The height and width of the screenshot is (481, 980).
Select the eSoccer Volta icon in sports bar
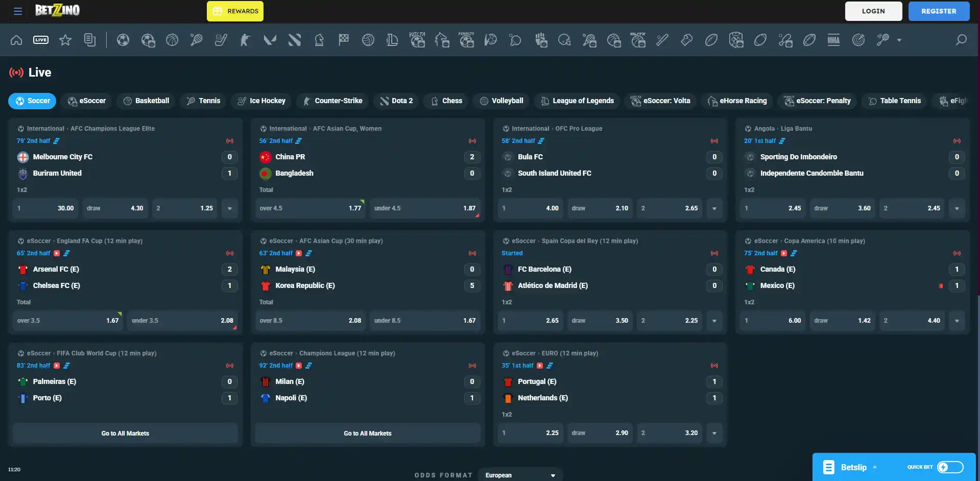click(417, 40)
